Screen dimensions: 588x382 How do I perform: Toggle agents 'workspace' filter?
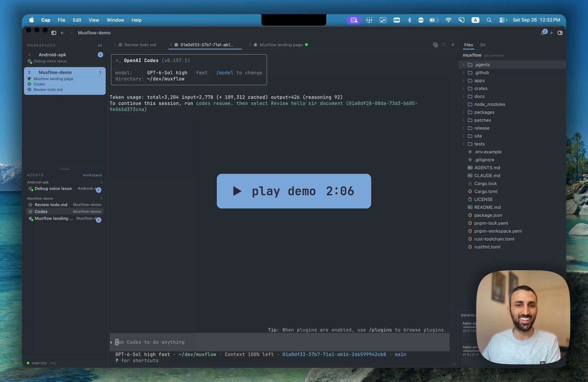(x=92, y=175)
